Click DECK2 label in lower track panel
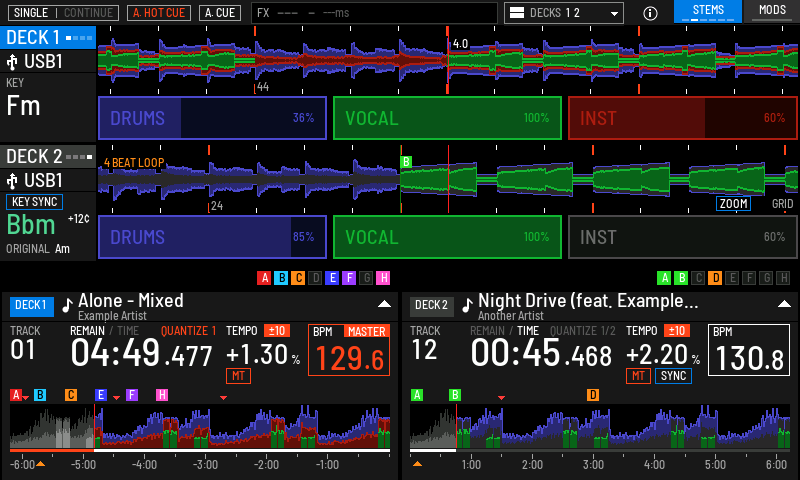The image size is (800, 480). click(431, 306)
